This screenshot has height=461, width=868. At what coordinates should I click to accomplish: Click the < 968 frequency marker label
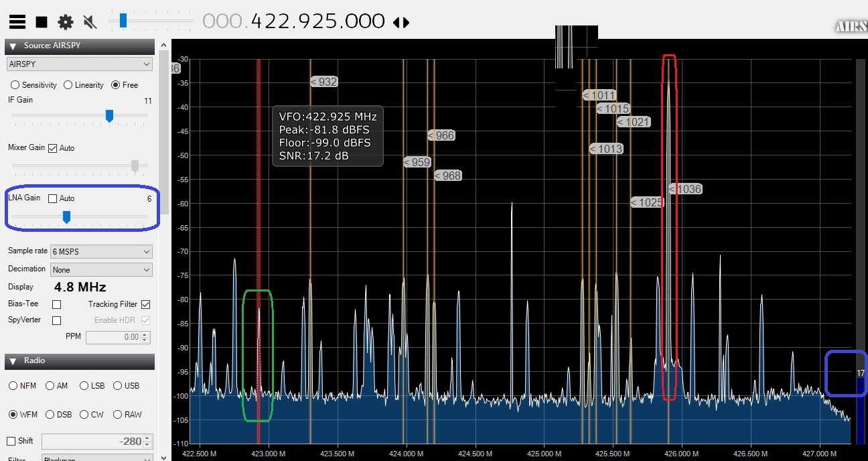coord(448,176)
